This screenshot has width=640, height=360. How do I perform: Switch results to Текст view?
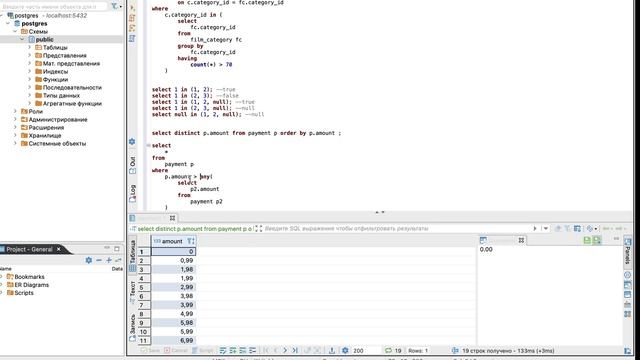(x=132, y=292)
